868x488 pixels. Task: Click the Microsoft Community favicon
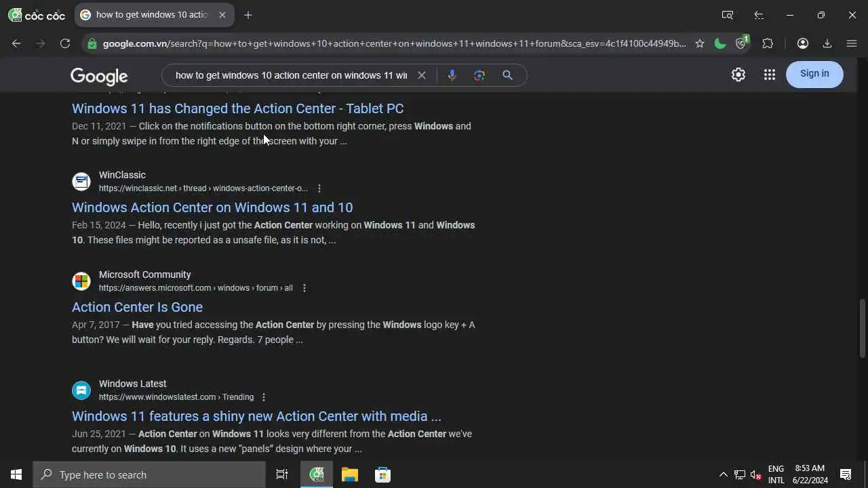coord(81,281)
